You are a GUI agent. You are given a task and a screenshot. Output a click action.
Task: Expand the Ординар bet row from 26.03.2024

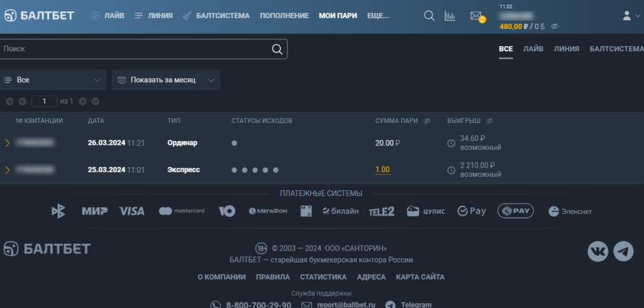7,143
